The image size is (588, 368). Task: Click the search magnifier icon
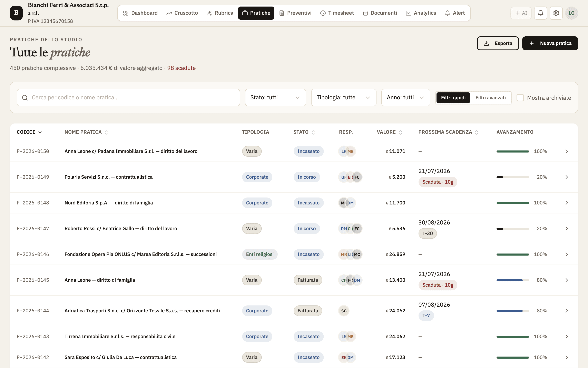click(x=25, y=98)
